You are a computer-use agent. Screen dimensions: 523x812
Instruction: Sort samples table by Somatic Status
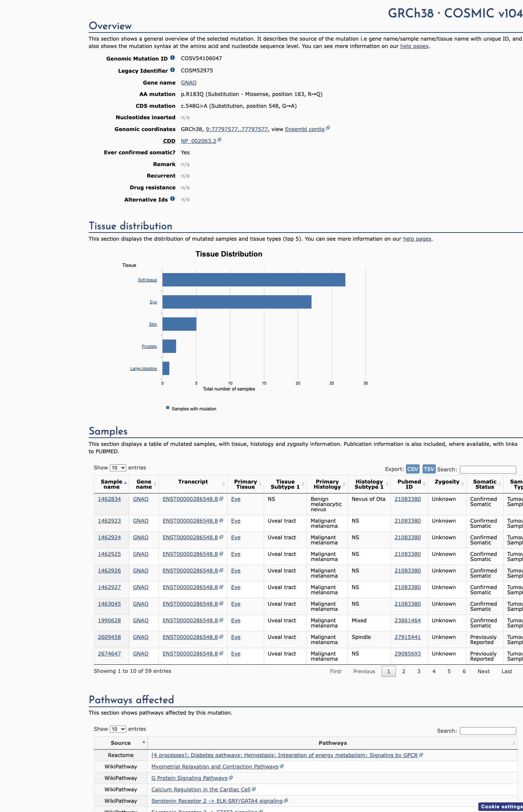tap(485, 484)
